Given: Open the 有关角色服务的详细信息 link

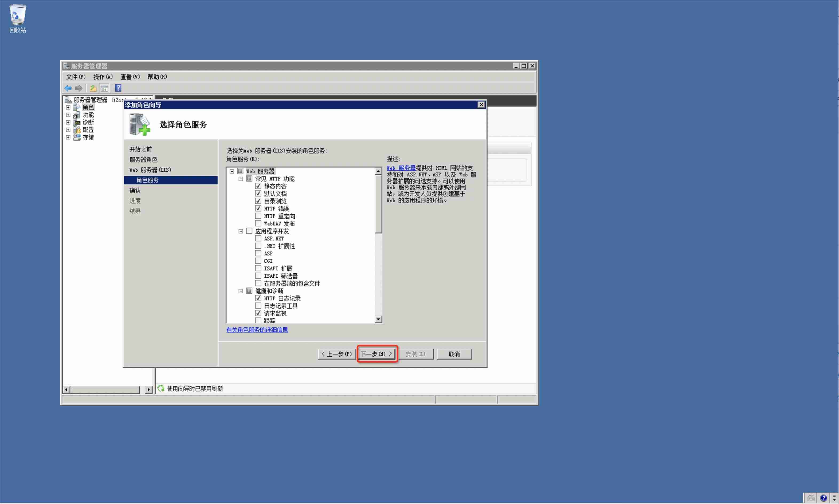Looking at the screenshot, I should coord(257,330).
